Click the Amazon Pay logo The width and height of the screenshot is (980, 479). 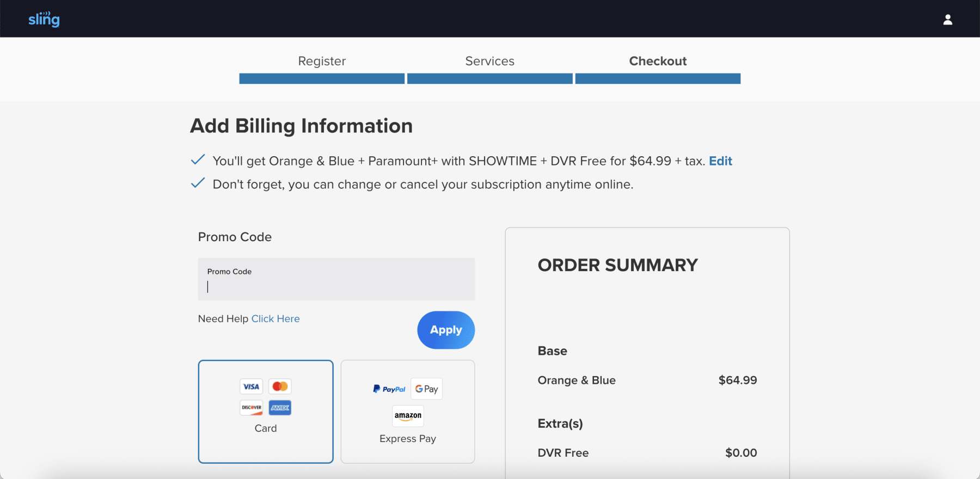point(408,416)
